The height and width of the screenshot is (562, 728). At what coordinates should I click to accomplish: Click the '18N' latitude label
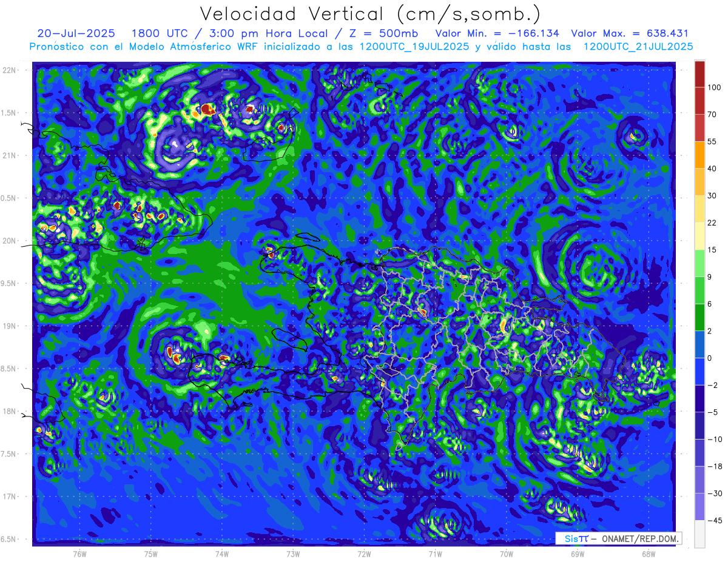[9, 412]
